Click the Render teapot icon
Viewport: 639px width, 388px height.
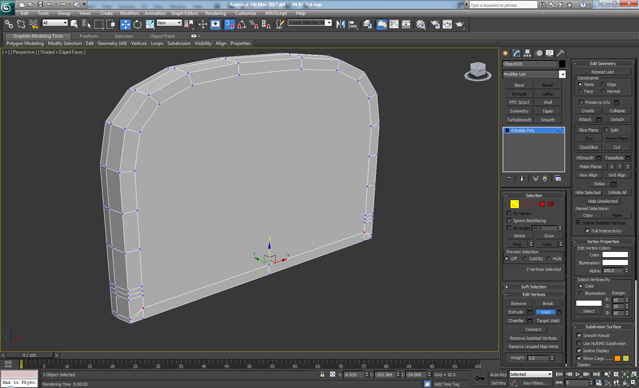coord(460,24)
